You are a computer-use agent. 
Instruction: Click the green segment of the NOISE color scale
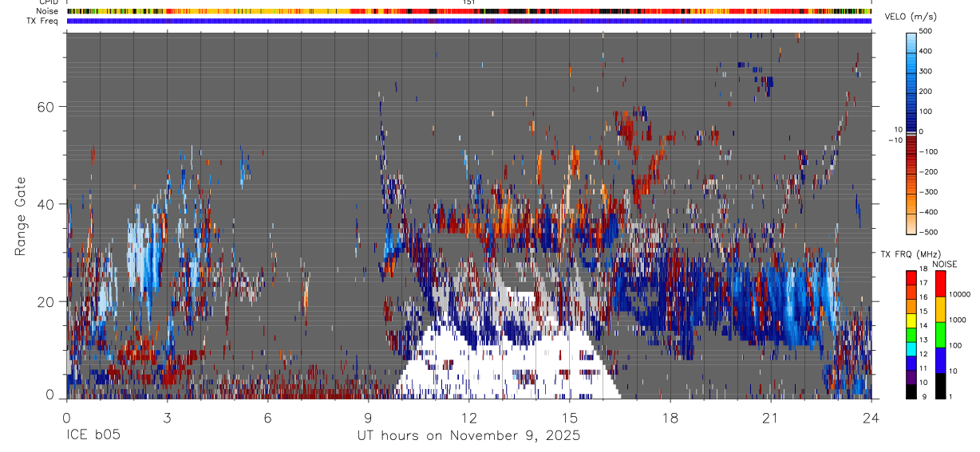point(939,334)
